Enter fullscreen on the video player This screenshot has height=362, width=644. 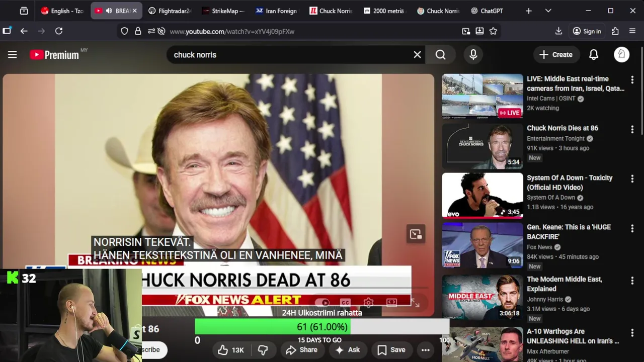tap(415, 303)
